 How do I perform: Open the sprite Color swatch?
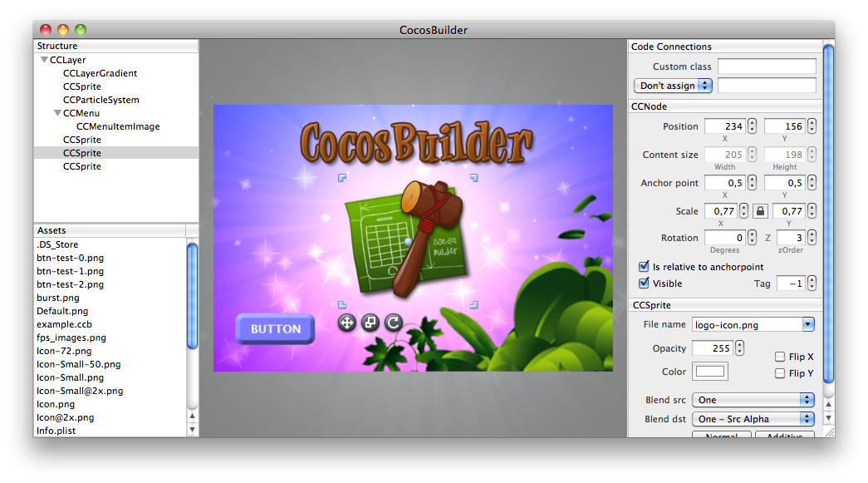[x=711, y=372]
